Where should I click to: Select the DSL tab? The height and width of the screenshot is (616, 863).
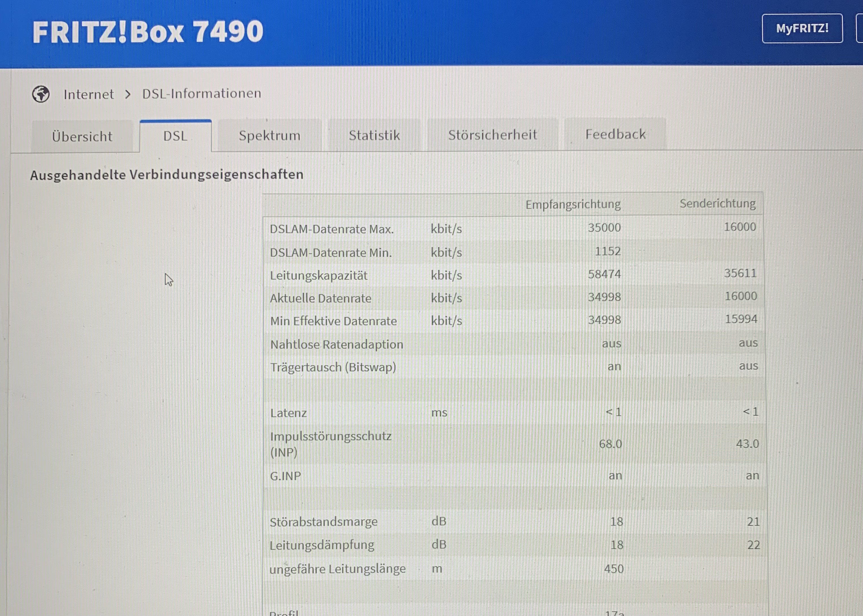[x=175, y=136]
